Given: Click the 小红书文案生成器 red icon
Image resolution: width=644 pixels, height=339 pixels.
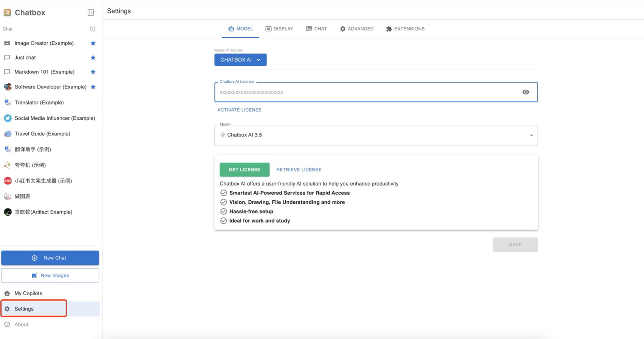Looking at the screenshot, I should [x=8, y=181].
